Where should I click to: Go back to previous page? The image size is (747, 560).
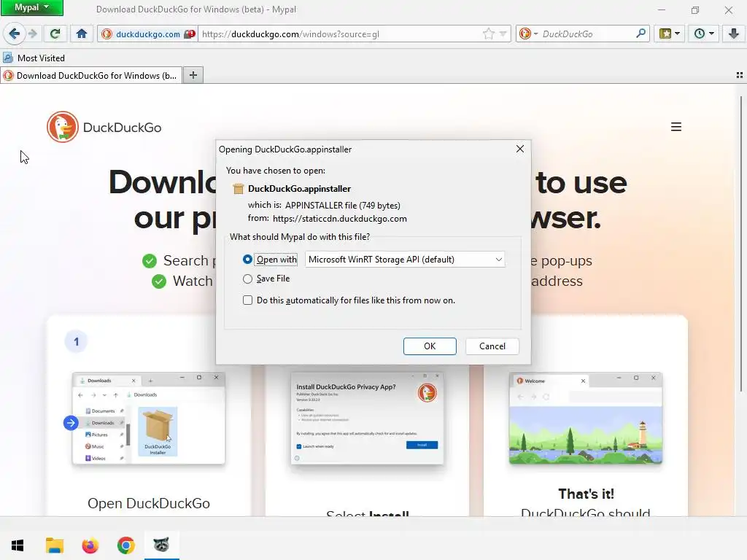(15, 34)
